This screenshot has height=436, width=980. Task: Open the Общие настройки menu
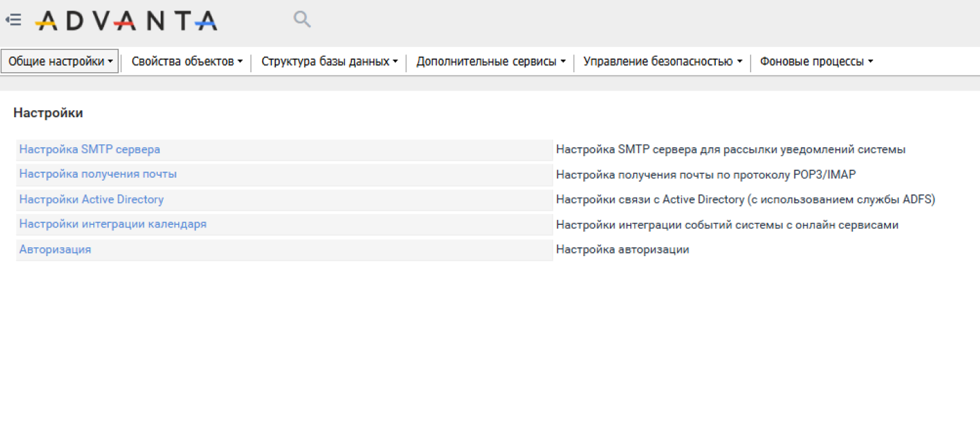click(60, 61)
